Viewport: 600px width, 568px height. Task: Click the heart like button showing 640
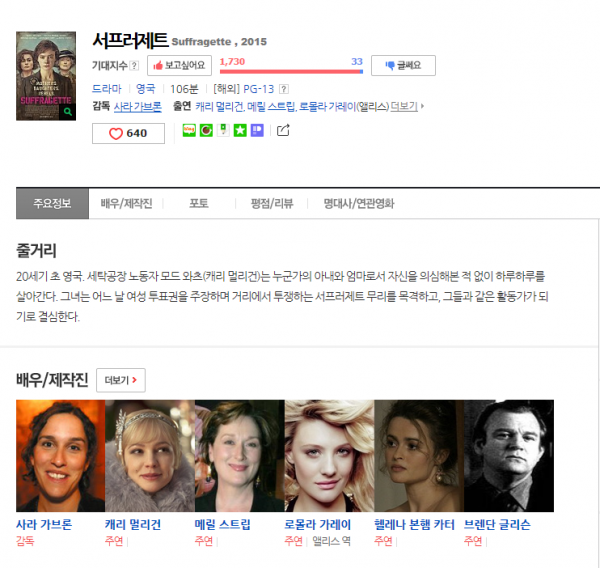pos(128,133)
